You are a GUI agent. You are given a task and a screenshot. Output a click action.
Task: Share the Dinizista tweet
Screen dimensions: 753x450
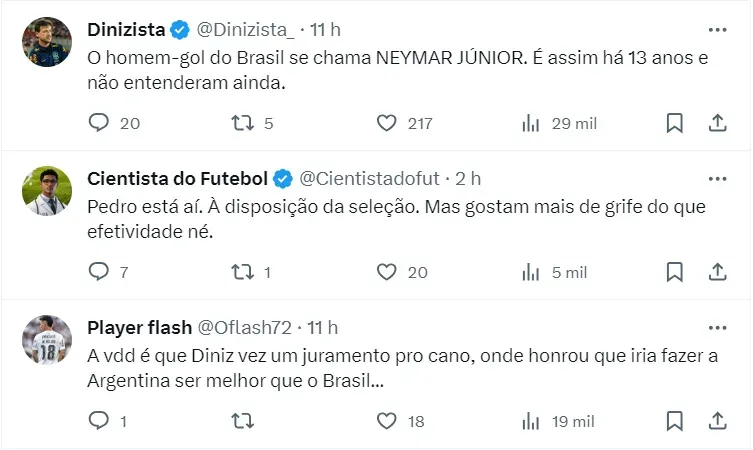click(717, 123)
